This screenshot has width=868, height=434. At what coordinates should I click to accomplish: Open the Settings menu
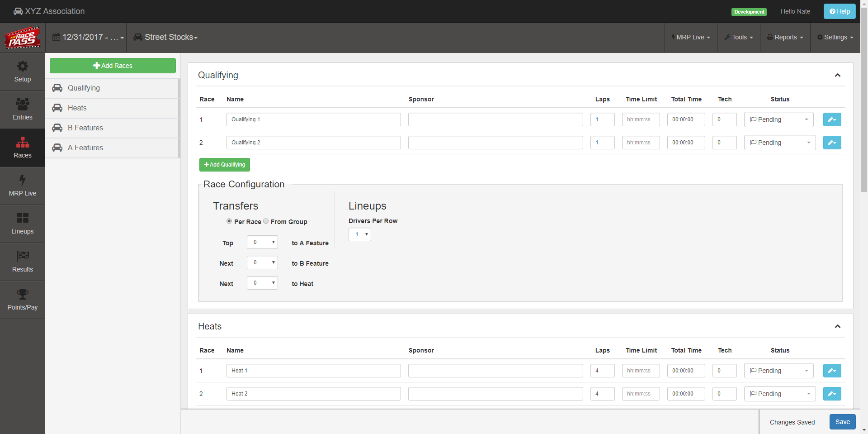point(835,38)
